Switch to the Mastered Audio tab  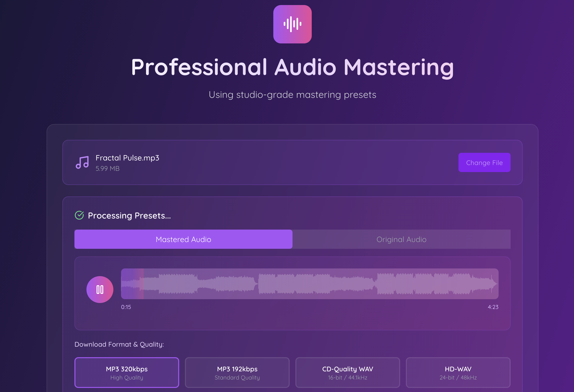tap(183, 239)
